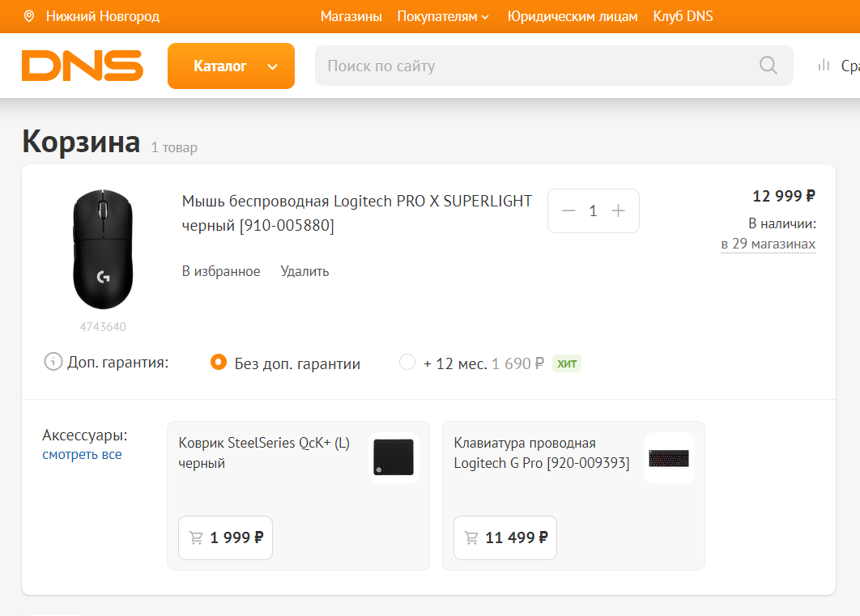Go to Клуб DNS

pyautogui.click(x=683, y=16)
